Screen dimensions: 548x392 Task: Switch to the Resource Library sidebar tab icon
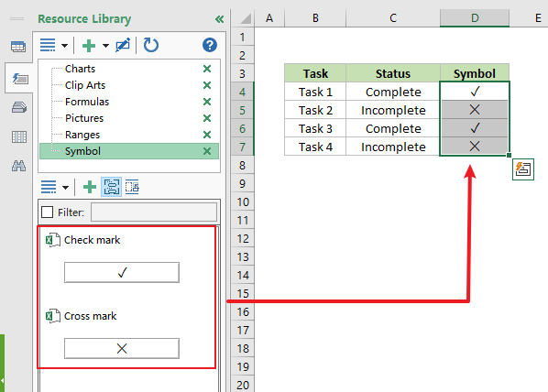[x=19, y=78]
